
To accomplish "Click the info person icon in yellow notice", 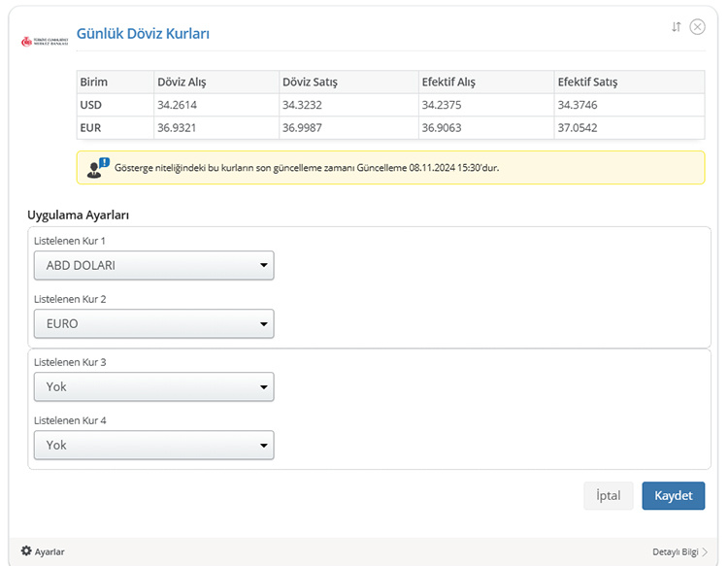I will (97, 168).
